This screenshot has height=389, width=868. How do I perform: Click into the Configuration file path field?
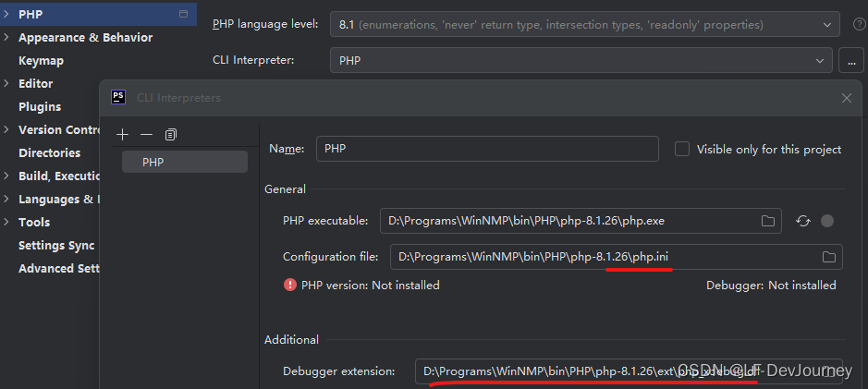tap(617, 257)
